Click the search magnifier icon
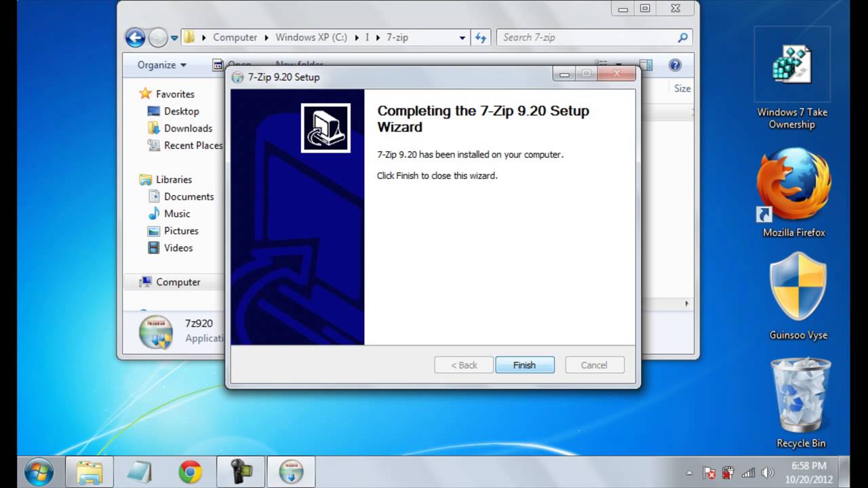Screen dimensions: 868x488 (683, 37)
